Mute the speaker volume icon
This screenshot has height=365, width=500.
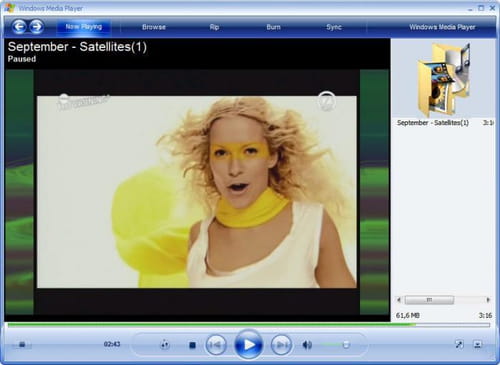[x=307, y=345]
